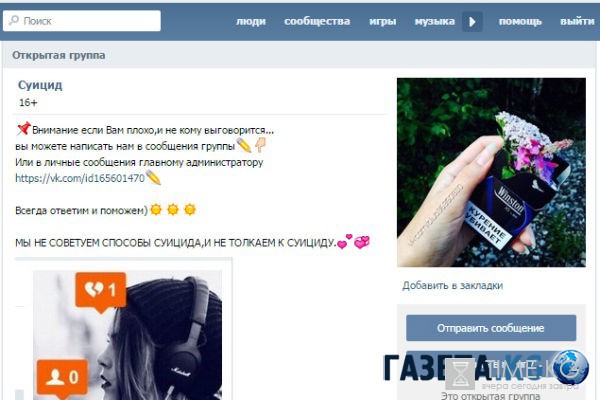Click the person followers counter badge
The height and width of the screenshot is (400, 600).
(62, 377)
